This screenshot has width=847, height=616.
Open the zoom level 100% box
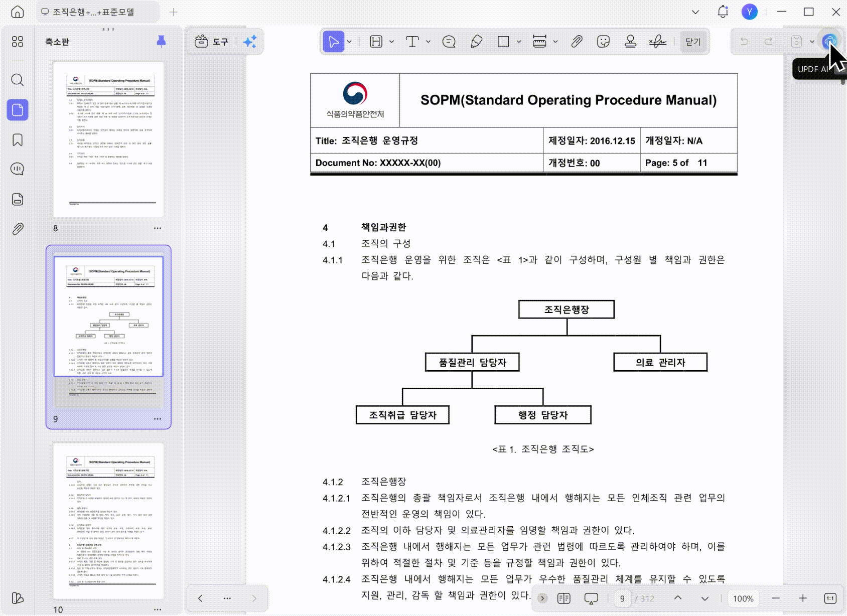pyautogui.click(x=743, y=598)
